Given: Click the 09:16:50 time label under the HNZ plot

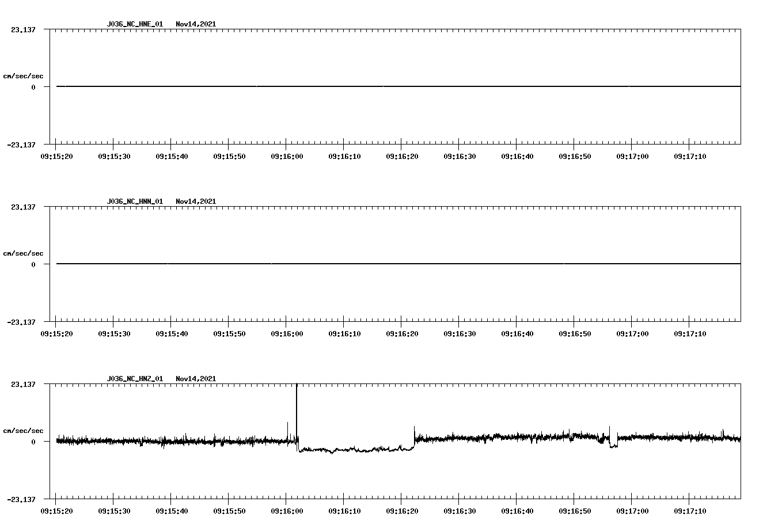Looking at the screenshot, I should pyautogui.click(x=575, y=511).
